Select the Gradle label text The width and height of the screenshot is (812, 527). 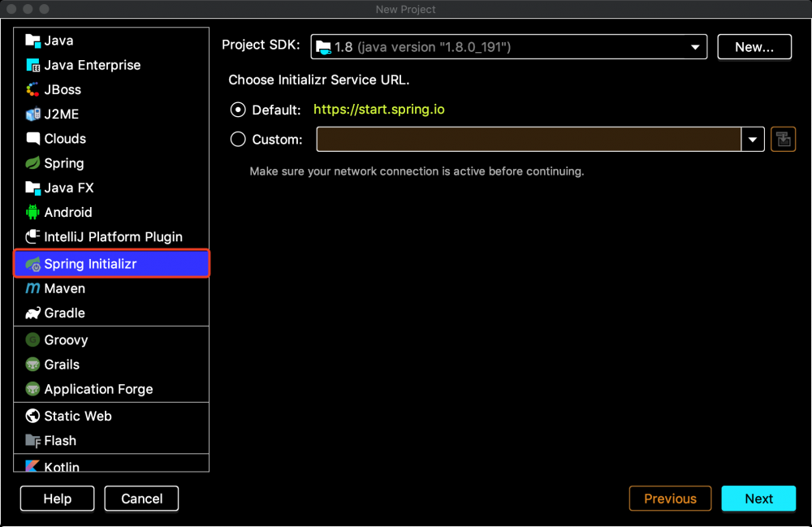[65, 313]
